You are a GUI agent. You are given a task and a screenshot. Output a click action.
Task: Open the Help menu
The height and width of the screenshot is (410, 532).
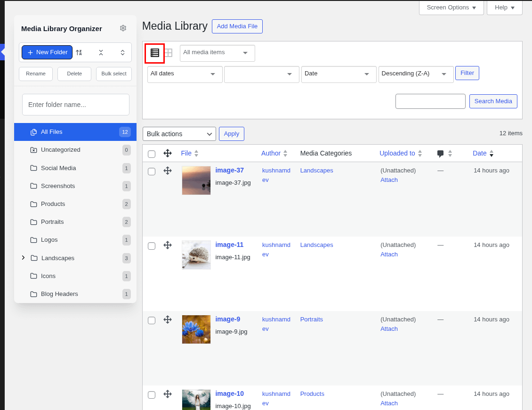[x=504, y=8]
